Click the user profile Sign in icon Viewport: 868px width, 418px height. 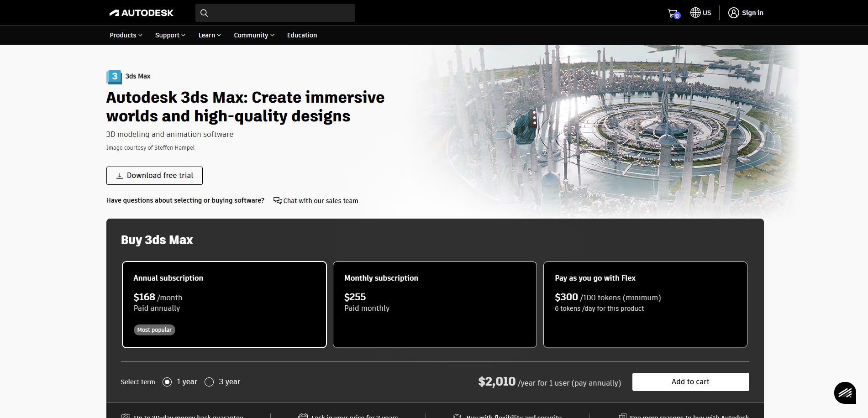tap(733, 13)
